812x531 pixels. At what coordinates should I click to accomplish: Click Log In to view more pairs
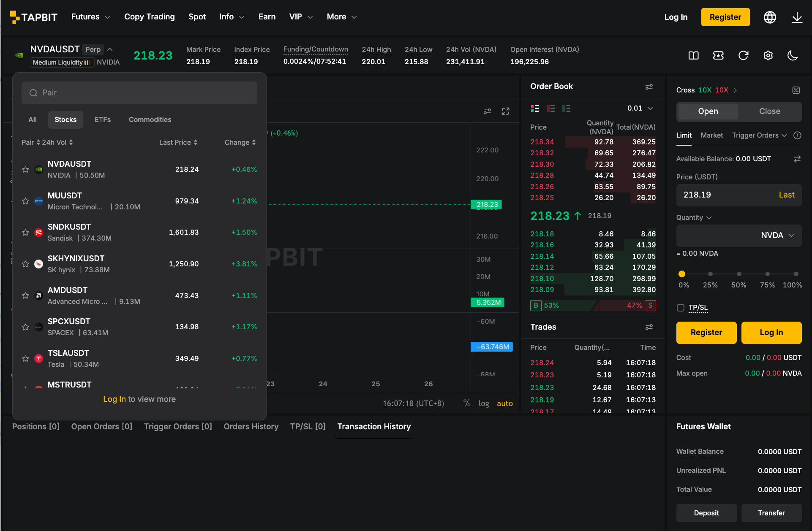pyautogui.click(x=114, y=399)
